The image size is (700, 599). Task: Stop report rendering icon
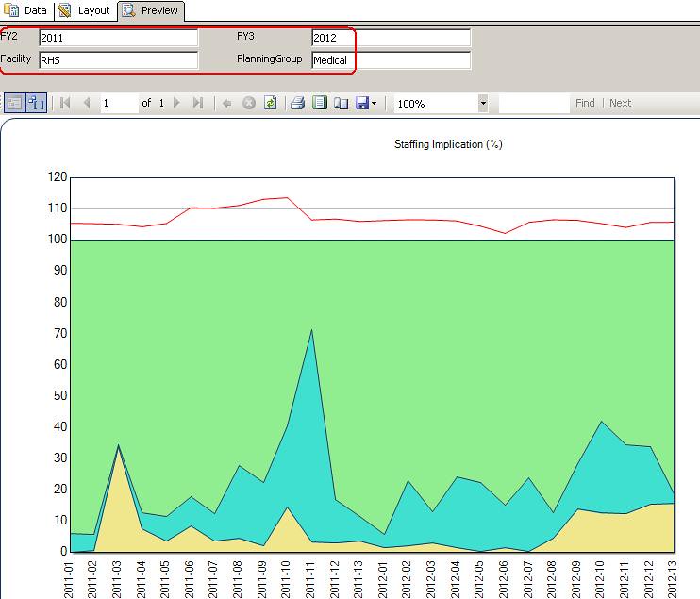[x=249, y=103]
